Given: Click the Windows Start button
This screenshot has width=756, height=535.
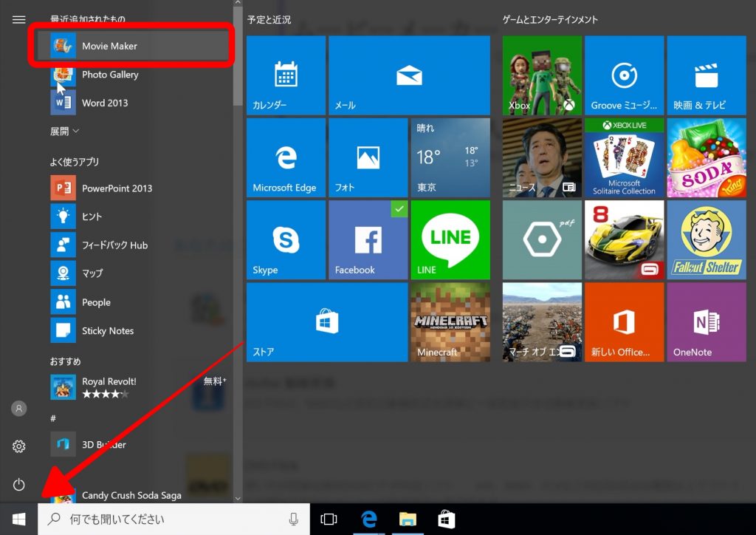Looking at the screenshot, I should (18, 519).
